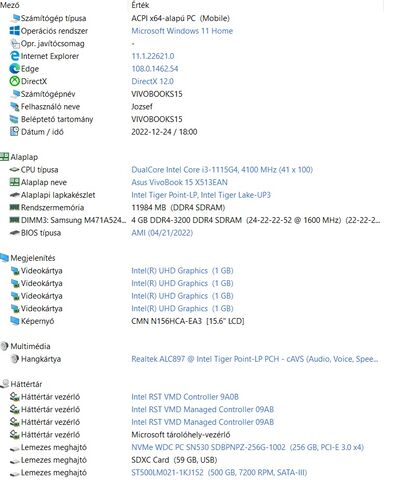Viewport: 398px width, 480px height.
Task: Select the CPU típusa field label
Action: point(39,170)
